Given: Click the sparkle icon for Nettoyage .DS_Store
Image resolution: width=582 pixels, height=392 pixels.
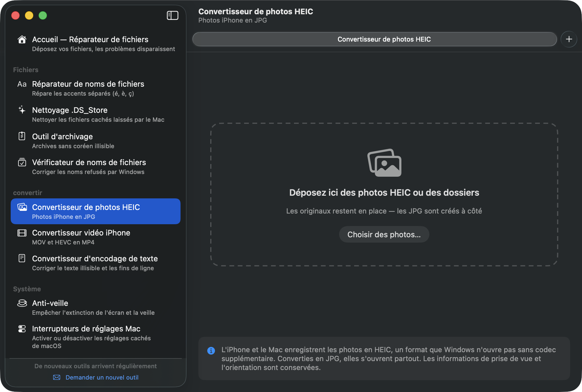Looking at the screenshot, I should (x=22, y=110).
